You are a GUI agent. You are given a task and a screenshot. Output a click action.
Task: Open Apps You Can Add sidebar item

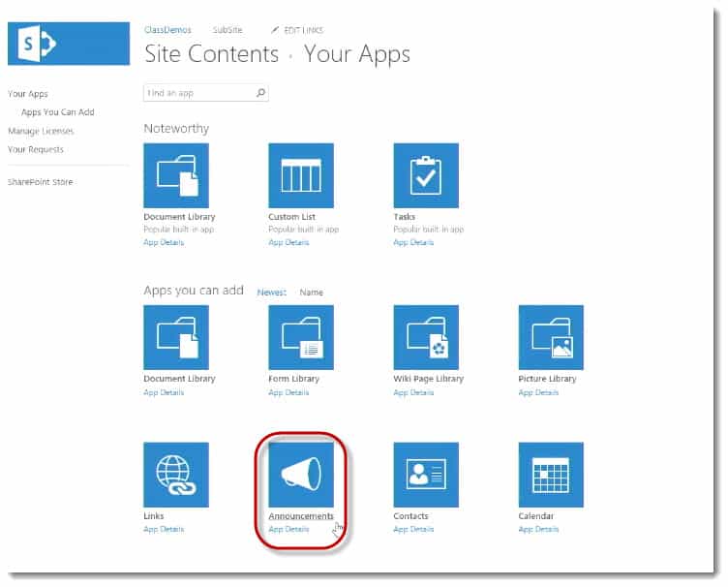(57, 112)
